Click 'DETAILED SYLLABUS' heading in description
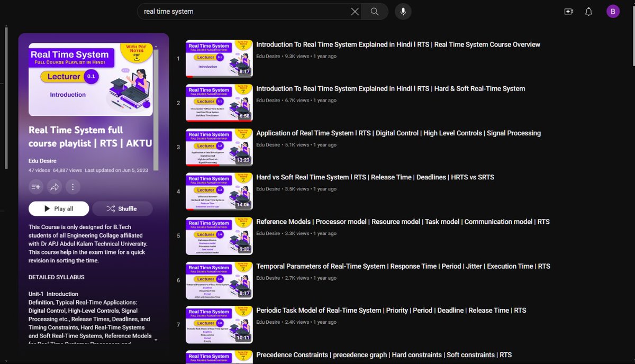The width and height of the screenshot is (635, 364). point(56,277)
